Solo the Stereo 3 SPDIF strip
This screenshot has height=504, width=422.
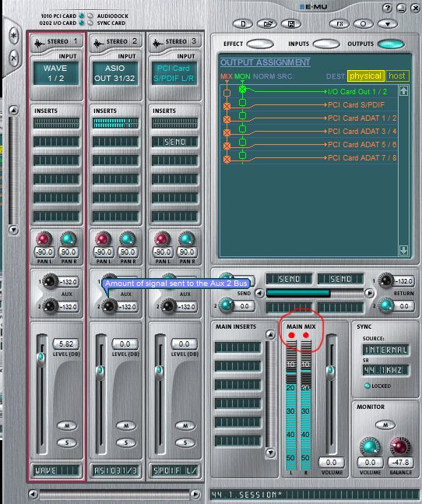coord(185,442)
